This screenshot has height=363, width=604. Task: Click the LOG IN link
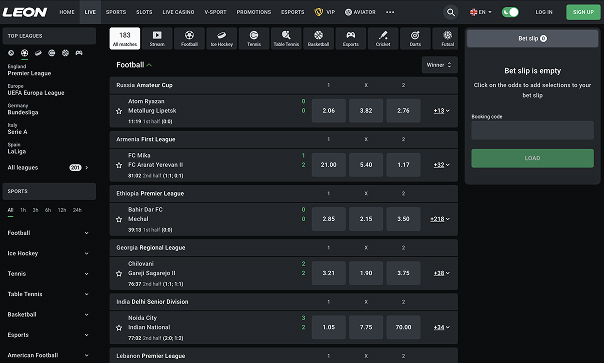544,12
